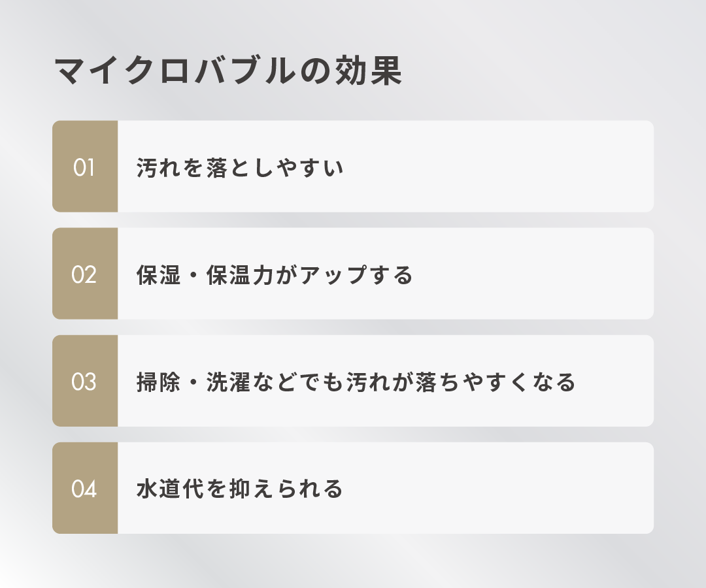Open the 水道代を抑えられる item
Image resolution: width=706 pixels, height=588 pixels.
[x=386, y=489]
